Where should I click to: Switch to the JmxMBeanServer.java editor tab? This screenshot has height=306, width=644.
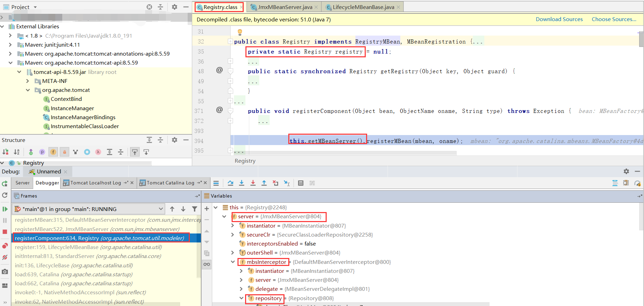click(x=285, y=7)
